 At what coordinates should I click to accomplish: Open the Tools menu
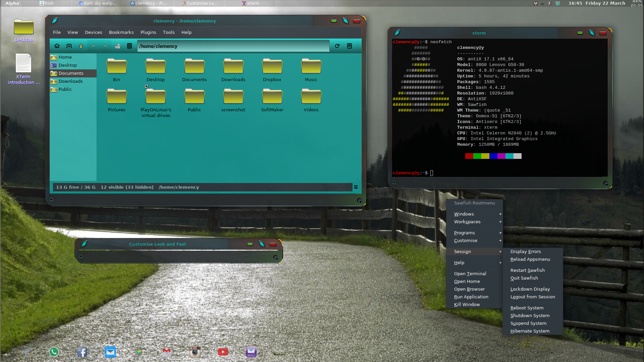click(x=169, y=32)
